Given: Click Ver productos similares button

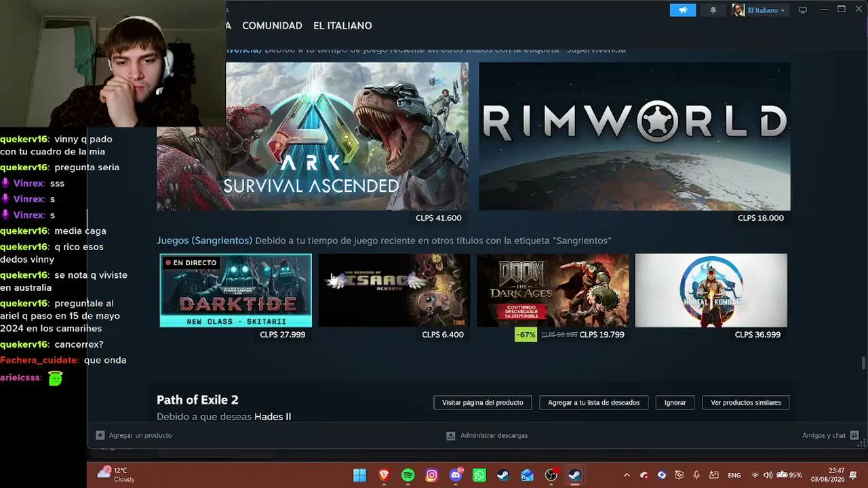Looking at the screenshot, I should pyautogui.click(x=746, y=403).
